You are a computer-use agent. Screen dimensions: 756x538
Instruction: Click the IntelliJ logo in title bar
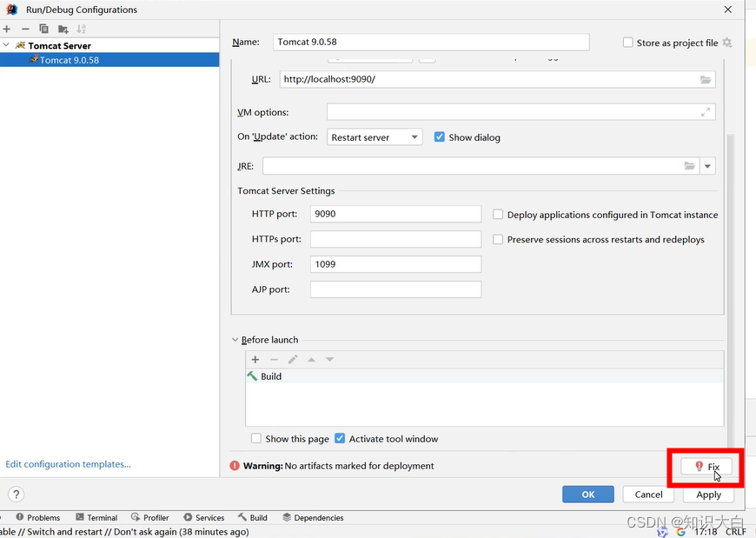coord(12,10)
